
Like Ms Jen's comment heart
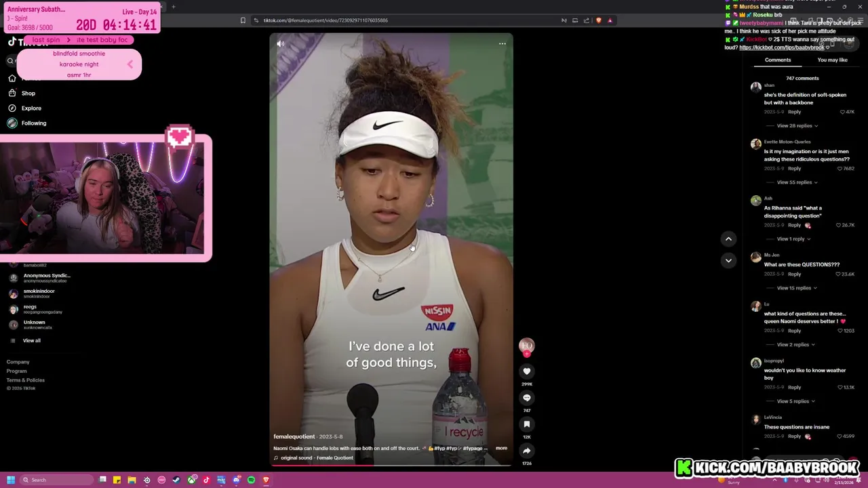839,274
